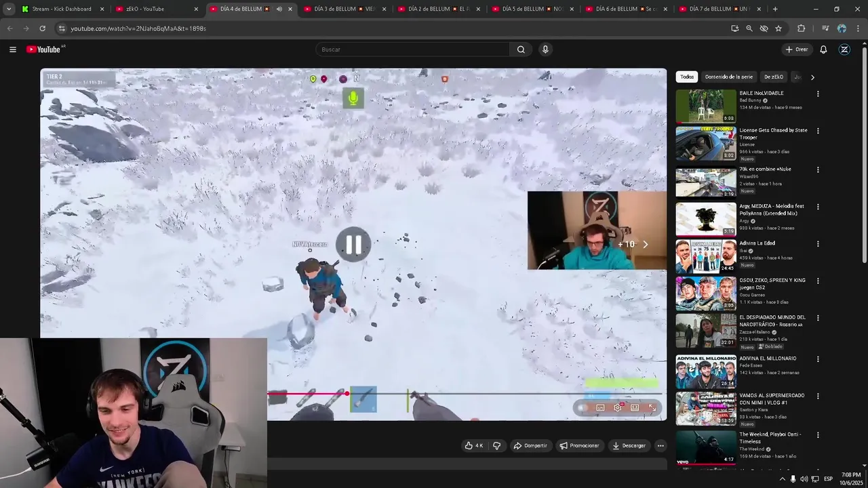Click the install app icon in address bar
Viewport: 868px width, 488px height.
coord(734,28)
